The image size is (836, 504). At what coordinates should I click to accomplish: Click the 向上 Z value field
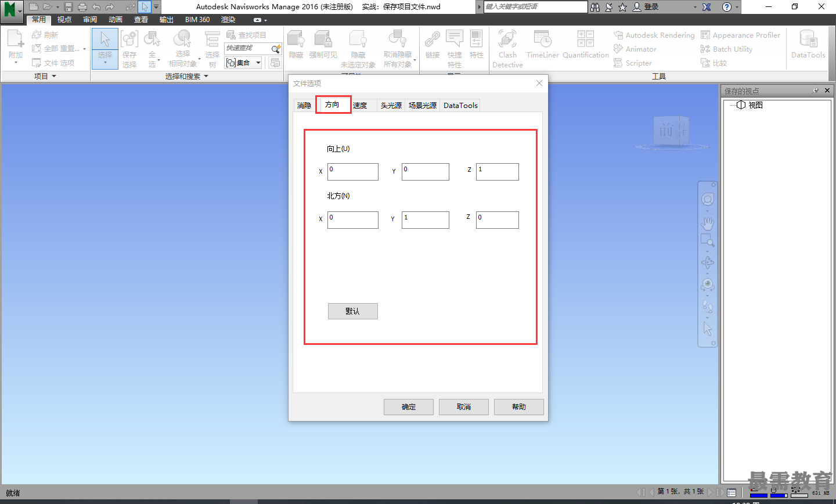coord(498,172)
